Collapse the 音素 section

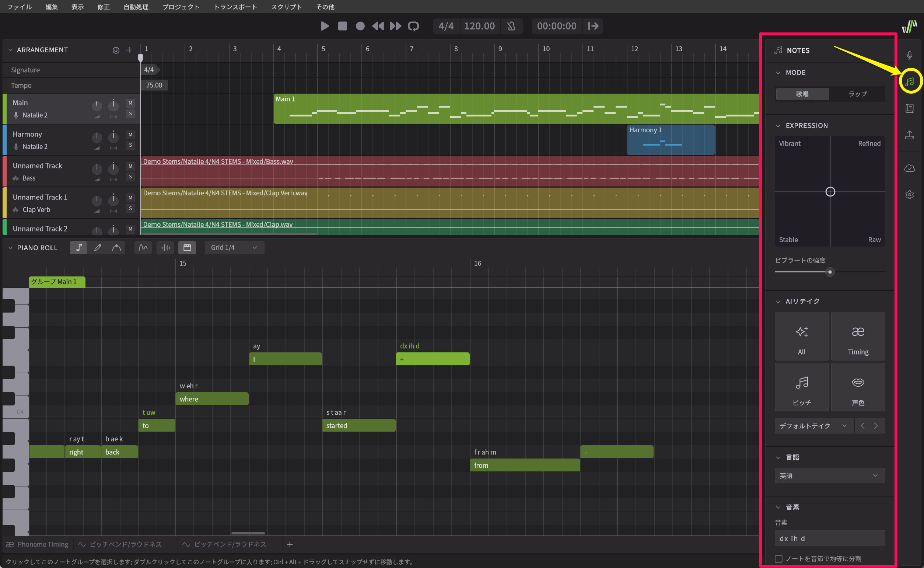[778, 507]
